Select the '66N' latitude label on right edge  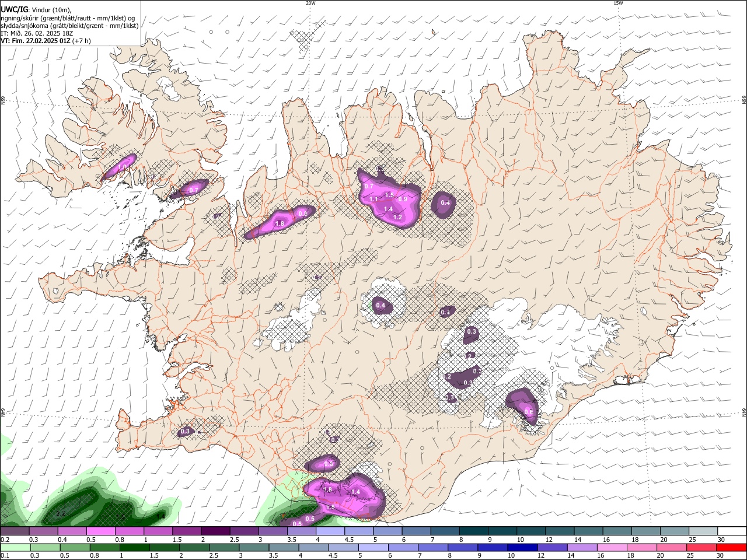[x=744, y=100]
